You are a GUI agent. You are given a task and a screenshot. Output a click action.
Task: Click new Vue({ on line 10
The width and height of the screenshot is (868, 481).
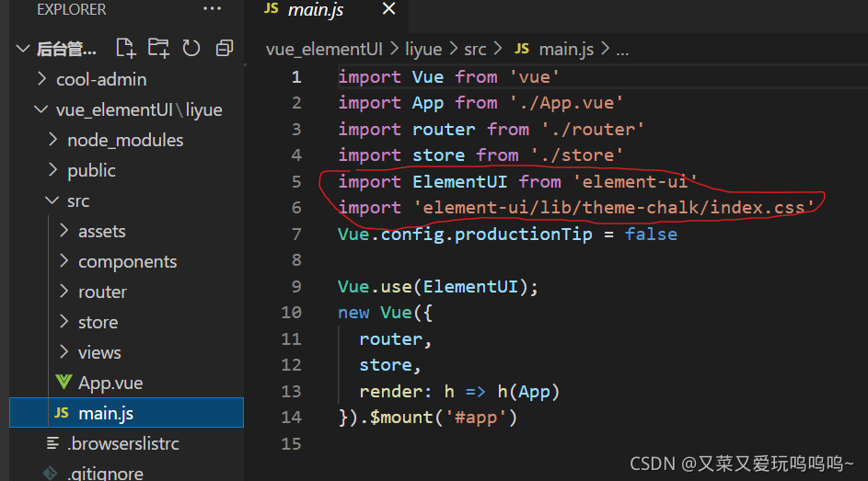[x=385, y=313]
